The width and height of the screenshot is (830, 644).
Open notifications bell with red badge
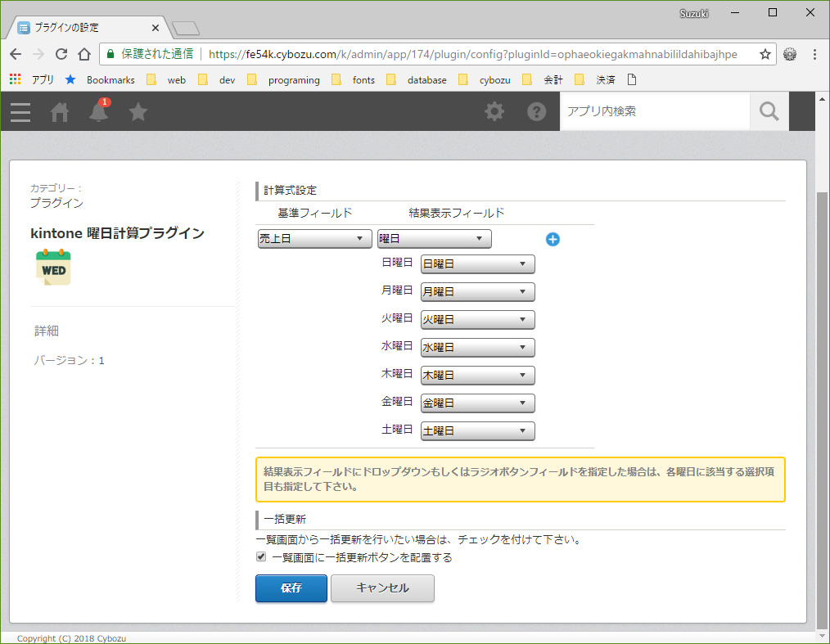(99, 110)
